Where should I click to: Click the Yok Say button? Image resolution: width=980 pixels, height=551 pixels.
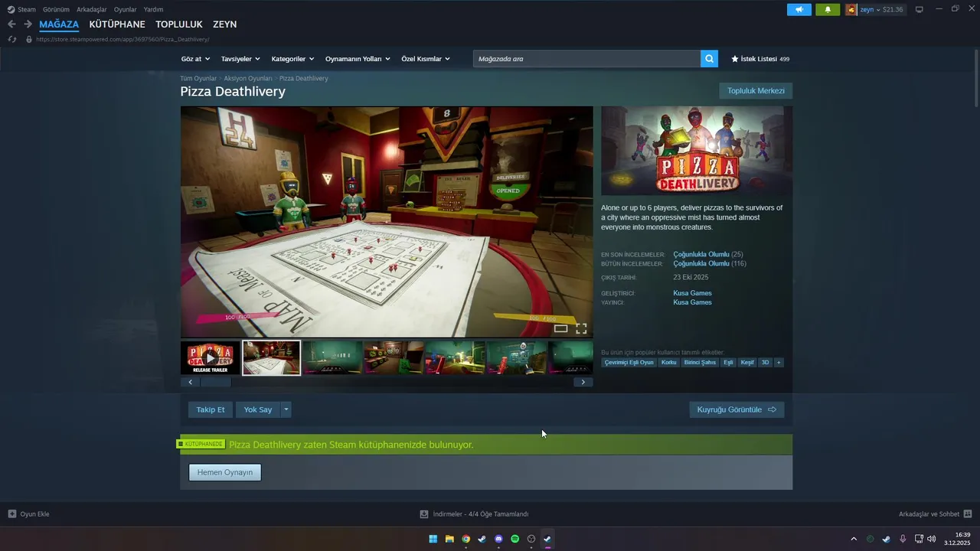pos(258,409)
